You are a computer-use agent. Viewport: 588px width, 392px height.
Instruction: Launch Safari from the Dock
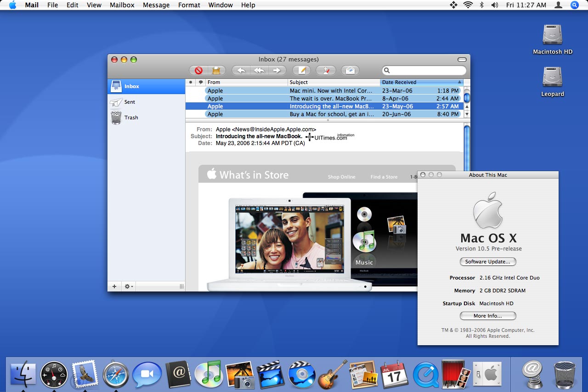pos(116,375)
